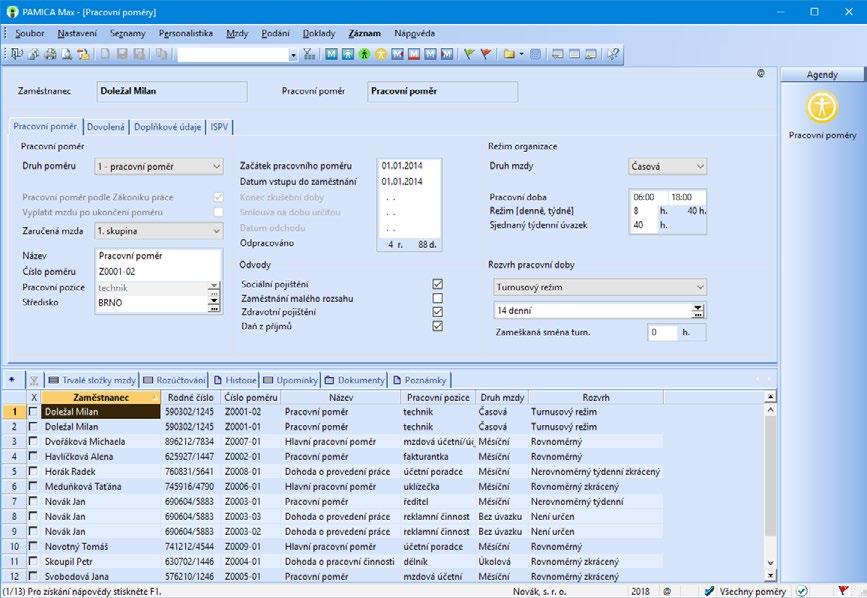This screenshot has width=867, height=598.
Task: Toggle the Daň z příjmů checkbox
Action: coord(437,326)
